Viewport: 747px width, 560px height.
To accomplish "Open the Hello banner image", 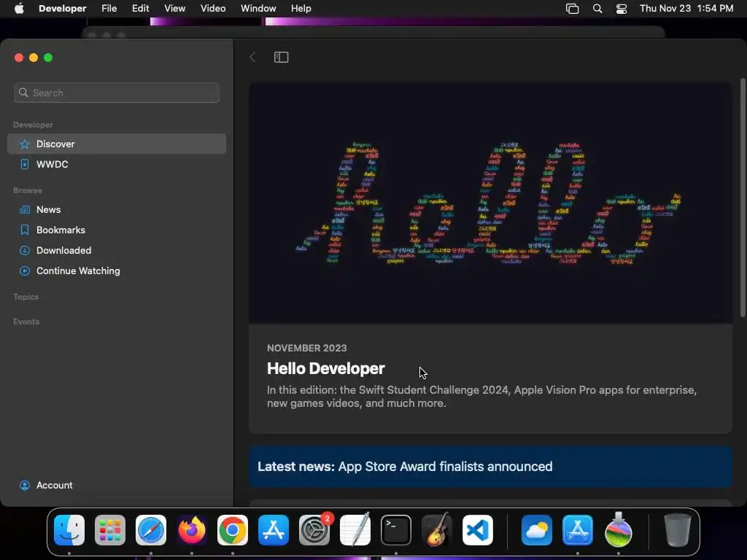I will tap(490, 203).
